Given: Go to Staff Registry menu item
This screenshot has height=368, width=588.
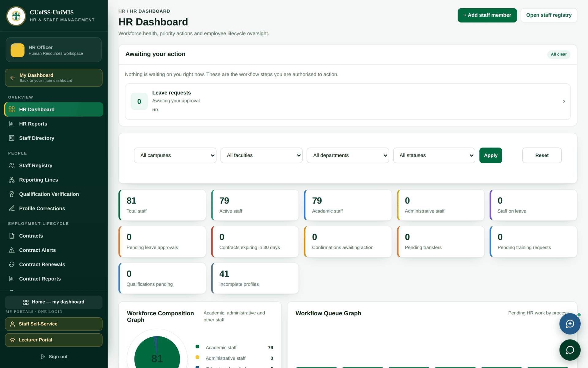Looking at the screenshot, I should coord(54,166).
